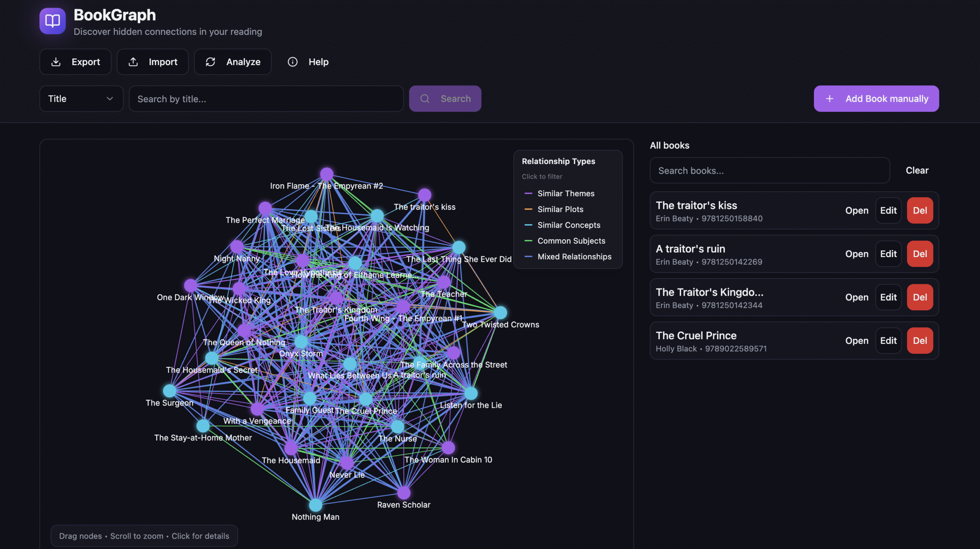980x549 pixels.
Task: Open the Title search type dropdown
Action: [81, 99]
